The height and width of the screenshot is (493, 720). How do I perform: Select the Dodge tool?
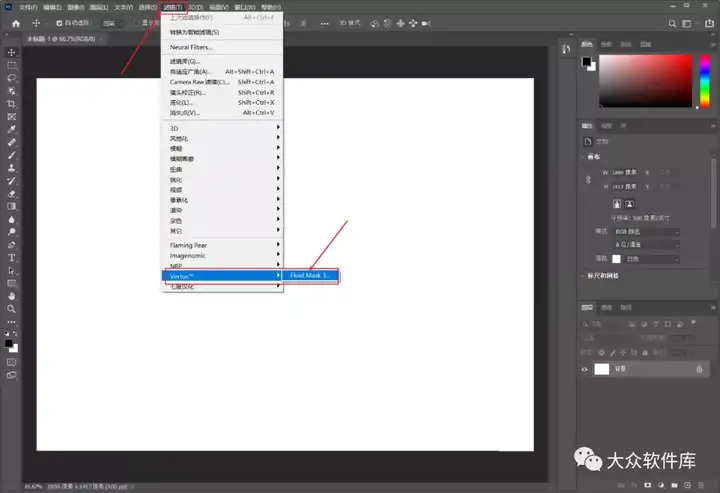coord(11,232)
